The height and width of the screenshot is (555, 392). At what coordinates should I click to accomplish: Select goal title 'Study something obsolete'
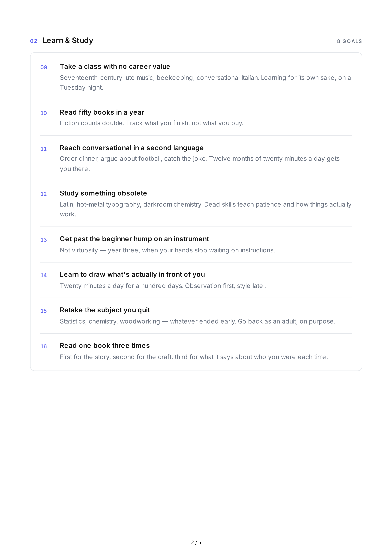(103, 193)
